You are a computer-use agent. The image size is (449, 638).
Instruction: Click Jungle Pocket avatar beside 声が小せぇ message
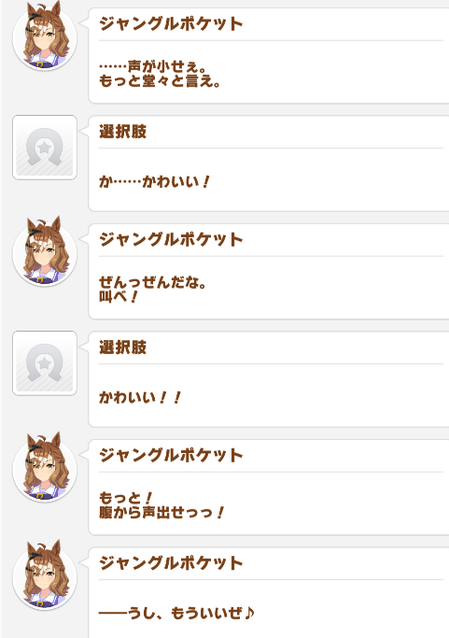(x=45, y=36)
